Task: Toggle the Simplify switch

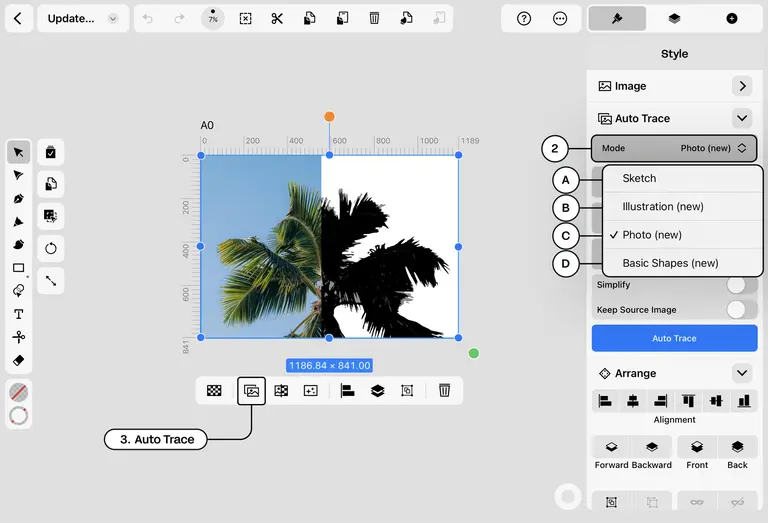Action: click(x=742, y=285)
